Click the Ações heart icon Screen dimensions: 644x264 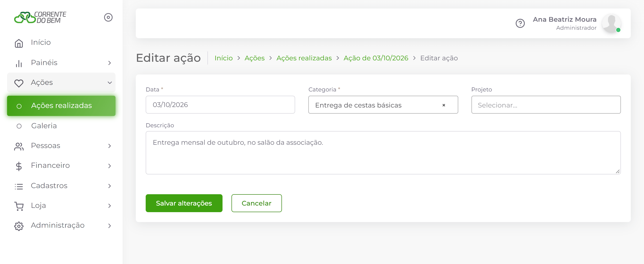19,83
